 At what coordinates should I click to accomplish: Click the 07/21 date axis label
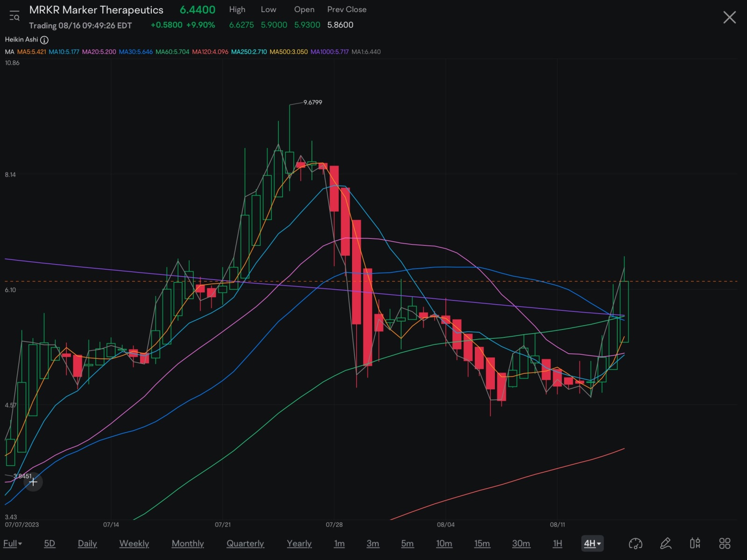tap(223, 525)
